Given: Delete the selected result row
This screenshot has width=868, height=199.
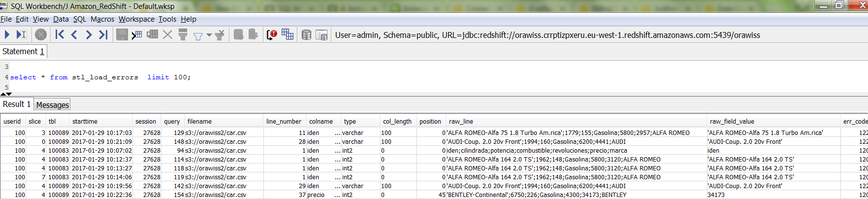Looking at the screenshot, I should (168, 34).
